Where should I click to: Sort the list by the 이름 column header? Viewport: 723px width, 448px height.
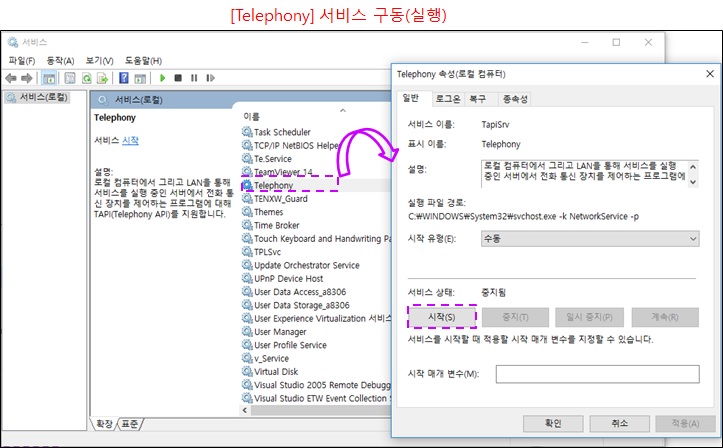pyautogui.click(x=252, y=117)
